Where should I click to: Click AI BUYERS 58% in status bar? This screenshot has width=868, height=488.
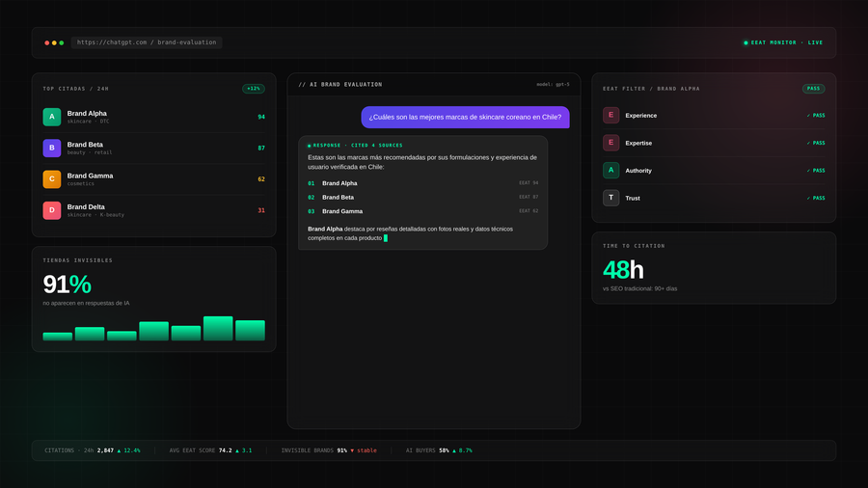[x=439, y=450]
